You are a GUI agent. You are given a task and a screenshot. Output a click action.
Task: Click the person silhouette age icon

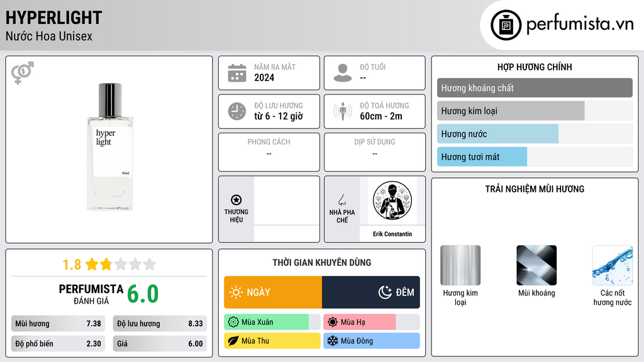click(x=343, y=73)
